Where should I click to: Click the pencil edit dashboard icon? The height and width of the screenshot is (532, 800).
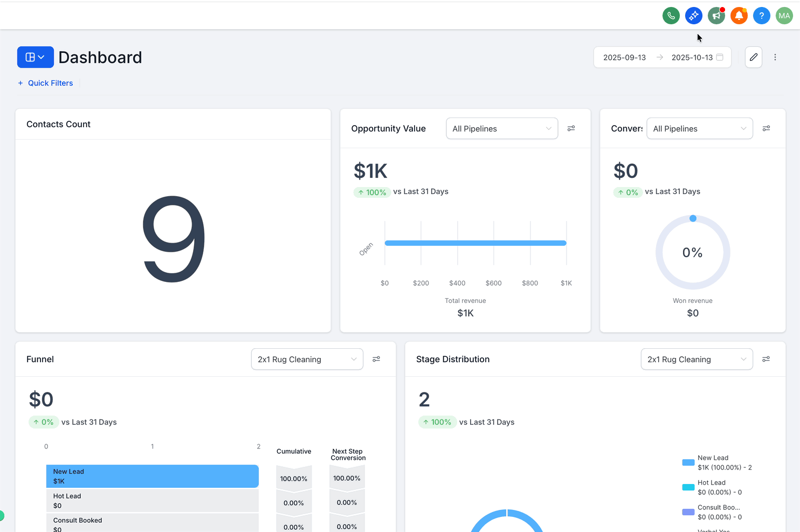[x=754, y=57]
